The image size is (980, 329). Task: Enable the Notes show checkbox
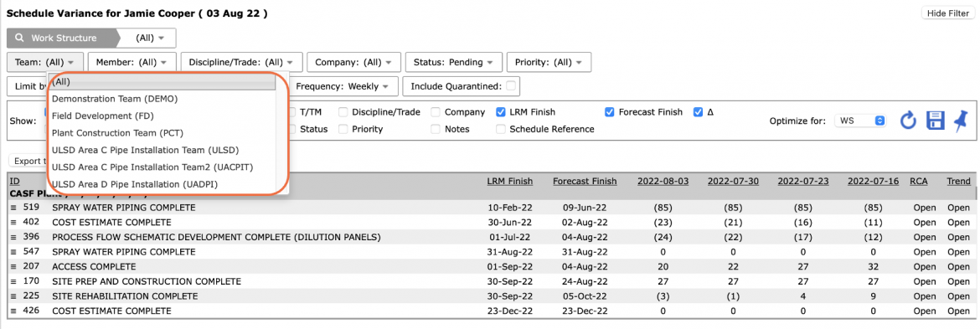pyautogui.click(x=436, y=129)
